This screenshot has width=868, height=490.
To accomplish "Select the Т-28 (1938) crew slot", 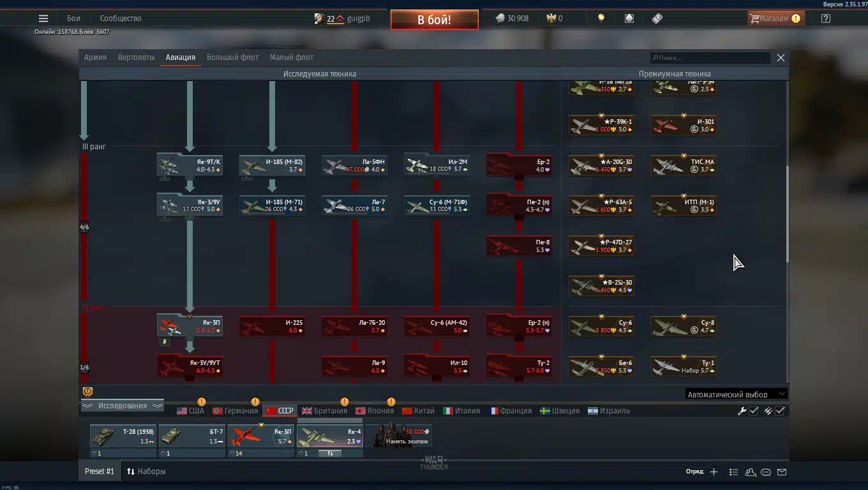I will coord(123,441).
